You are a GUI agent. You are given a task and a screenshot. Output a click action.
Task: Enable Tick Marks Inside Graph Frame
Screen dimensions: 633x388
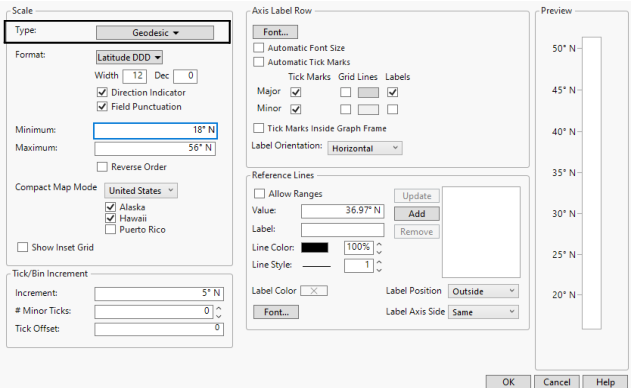click(x=258, y=128)
